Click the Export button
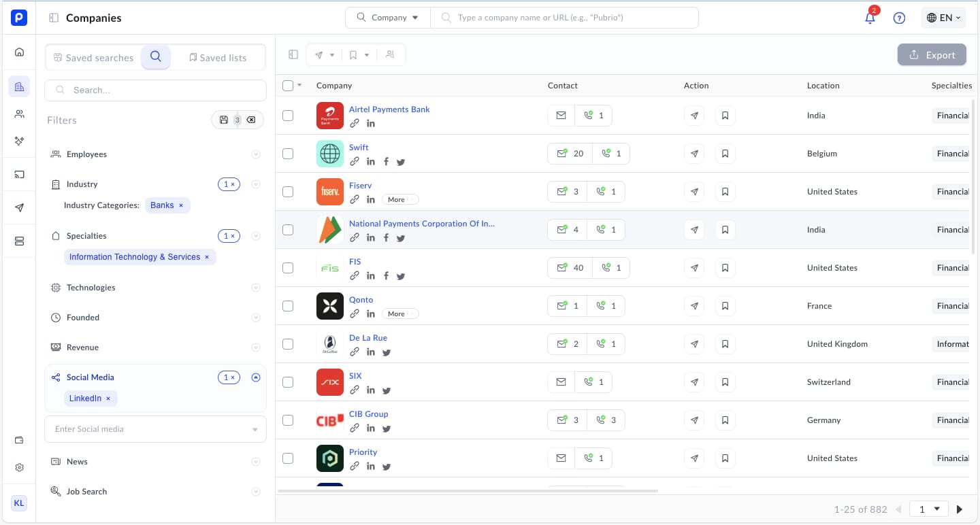The height and width of the screenshot is (525, 980). [x=932, y=55]
